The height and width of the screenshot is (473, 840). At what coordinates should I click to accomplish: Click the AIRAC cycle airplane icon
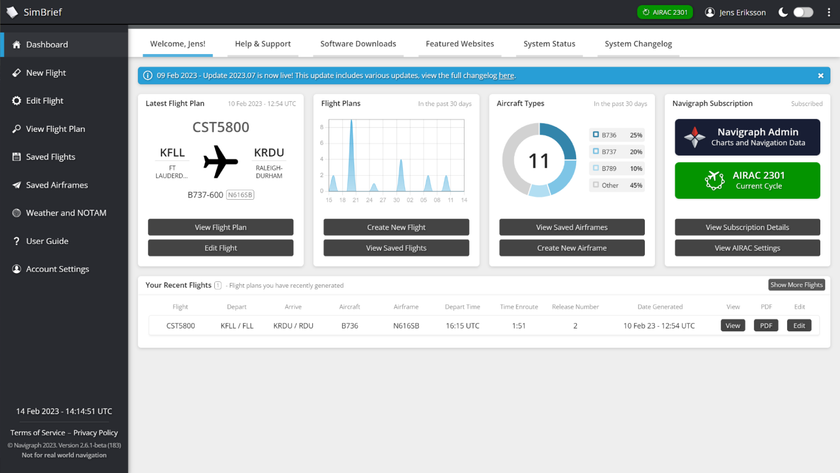[715, 181]
